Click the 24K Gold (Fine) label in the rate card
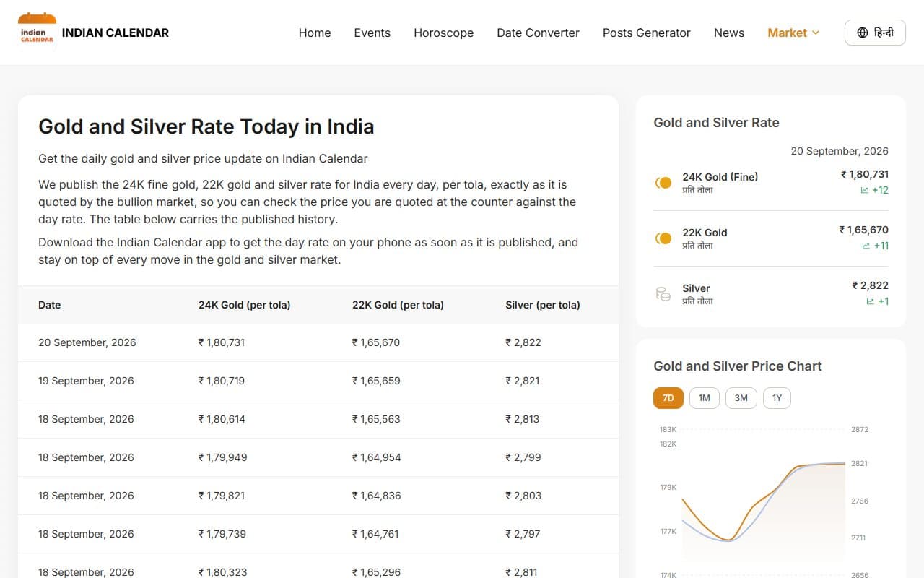 point(720,177)
